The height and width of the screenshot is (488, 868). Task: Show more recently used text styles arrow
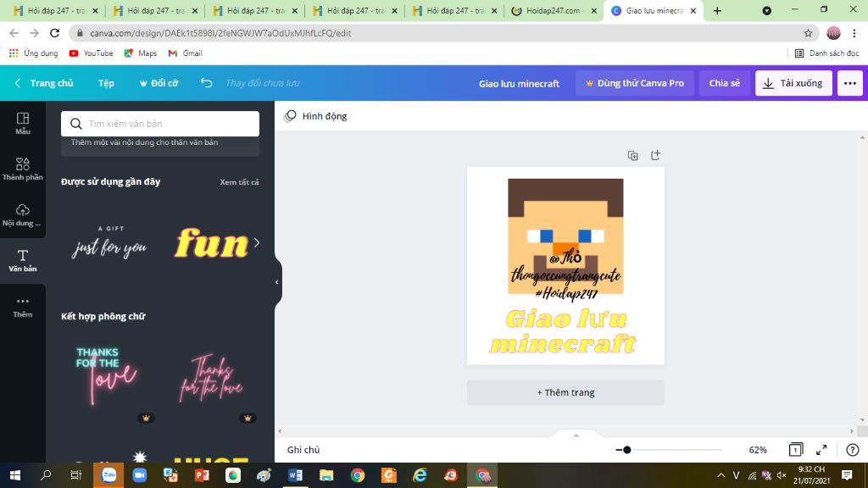click(x=256, y=242)
